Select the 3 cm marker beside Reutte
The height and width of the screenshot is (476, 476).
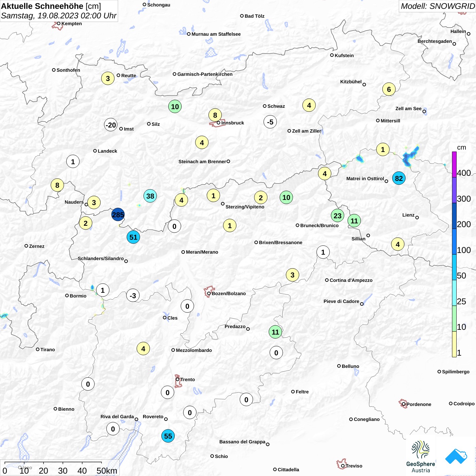pyautogui.click(x=108, y=79)
